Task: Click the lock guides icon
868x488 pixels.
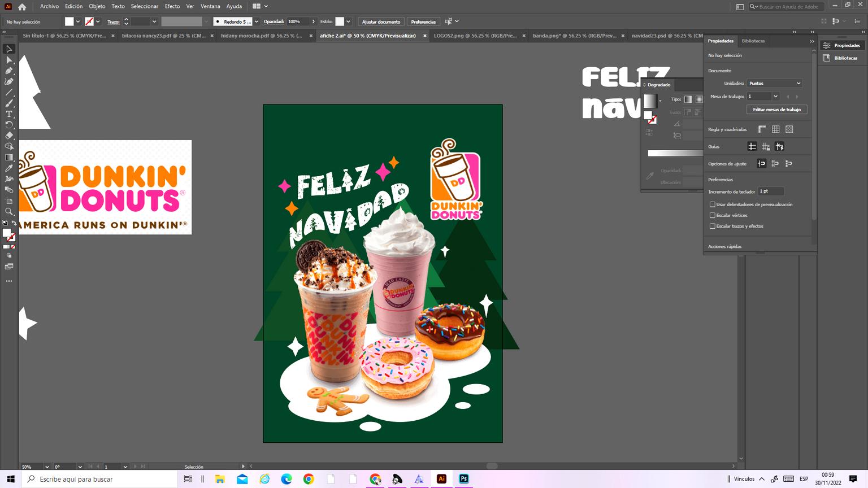Action: (x=766, y=146)
